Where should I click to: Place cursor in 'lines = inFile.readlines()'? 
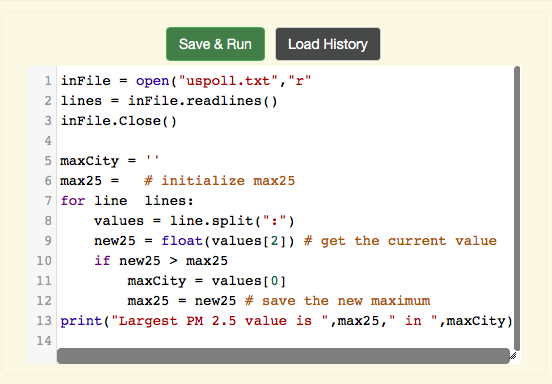[169, 101]
